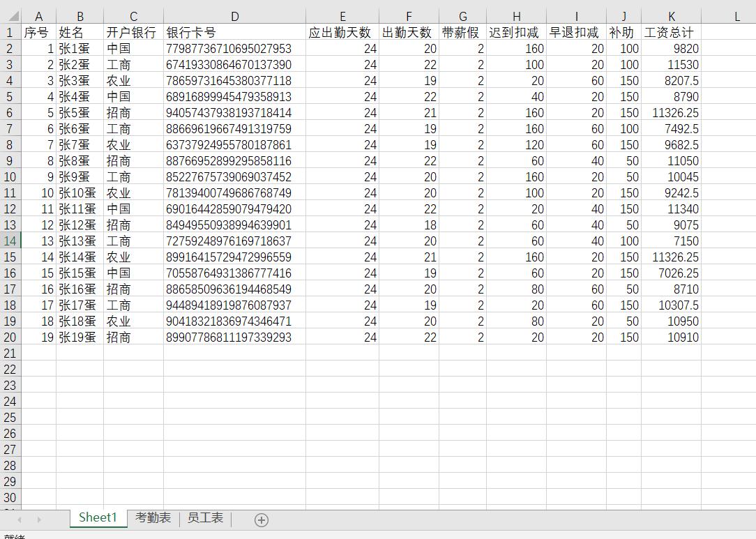Switch to the 考勤表 sheet tab

point(153,519)
